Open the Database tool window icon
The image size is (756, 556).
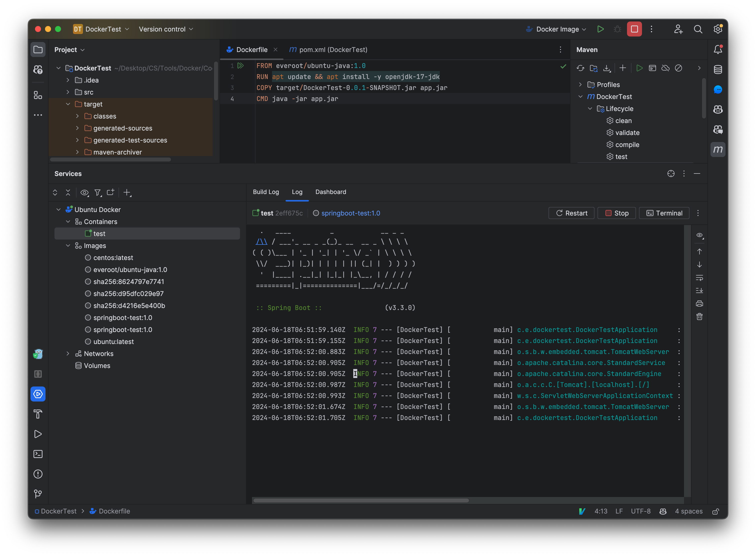(x=718, y=70)
